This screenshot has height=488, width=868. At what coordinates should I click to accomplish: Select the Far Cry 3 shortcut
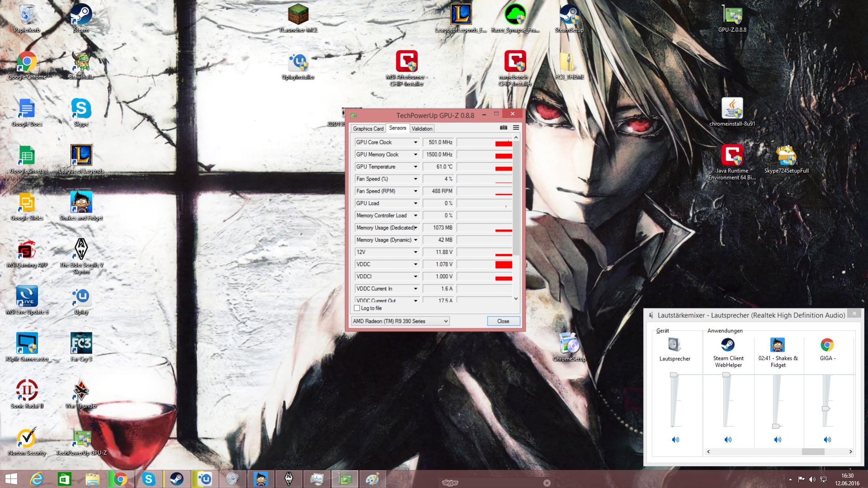[81, 347]
